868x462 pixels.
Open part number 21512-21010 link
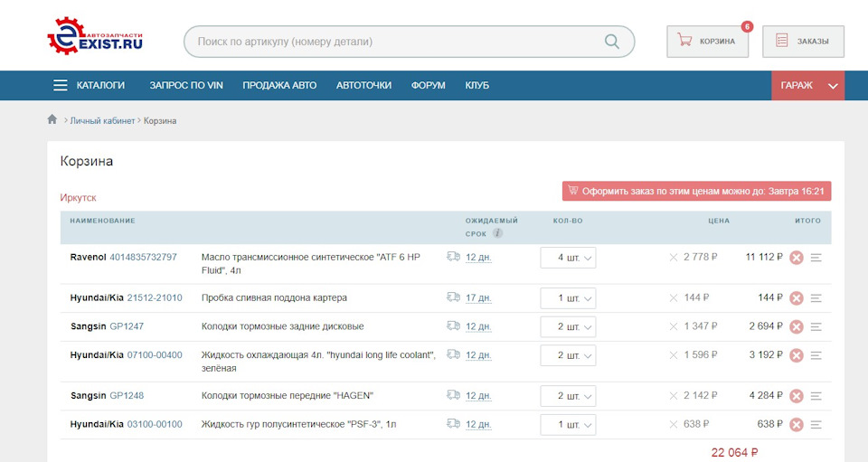[155, 297]
